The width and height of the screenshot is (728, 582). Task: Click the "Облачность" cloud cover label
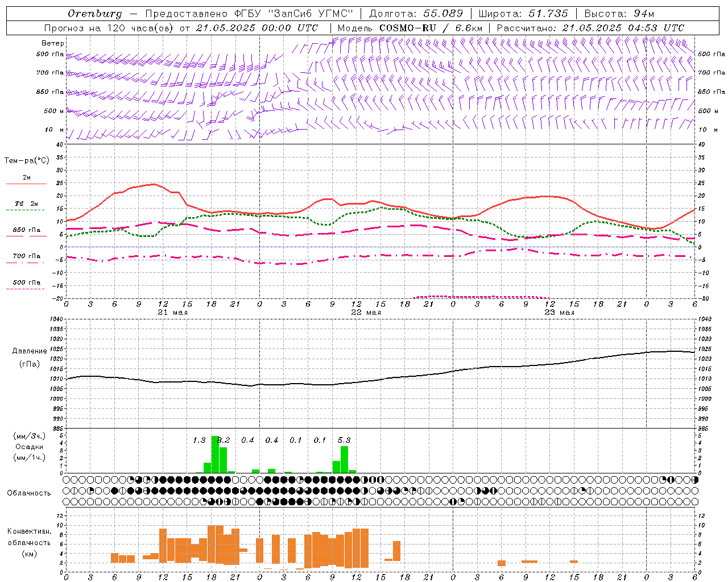click(x=29, y=493)
